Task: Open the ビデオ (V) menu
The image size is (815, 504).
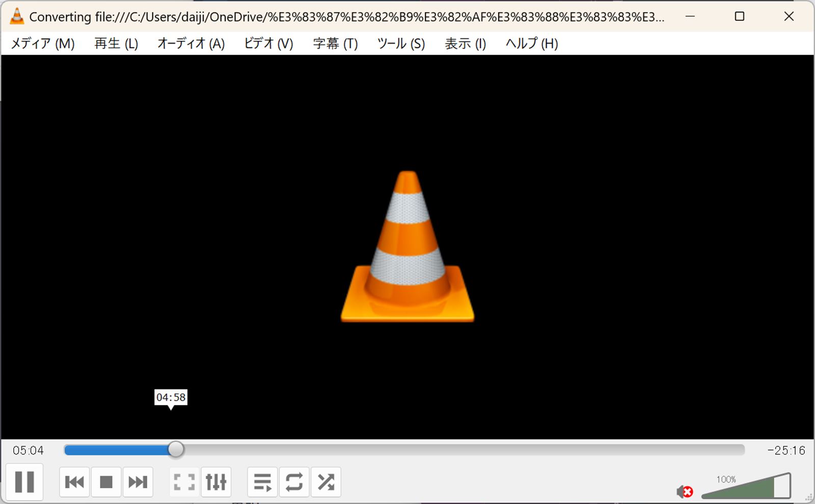Action: point(268,43)
